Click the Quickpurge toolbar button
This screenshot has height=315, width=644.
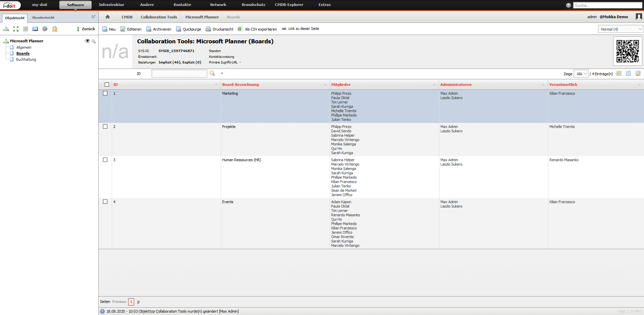point(189,29)
